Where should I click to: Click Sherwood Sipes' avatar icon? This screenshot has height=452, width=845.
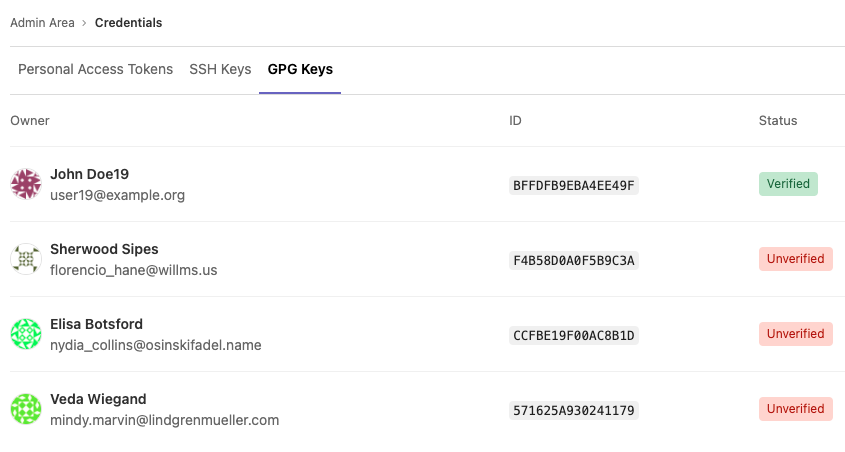(x=25, y=259)
